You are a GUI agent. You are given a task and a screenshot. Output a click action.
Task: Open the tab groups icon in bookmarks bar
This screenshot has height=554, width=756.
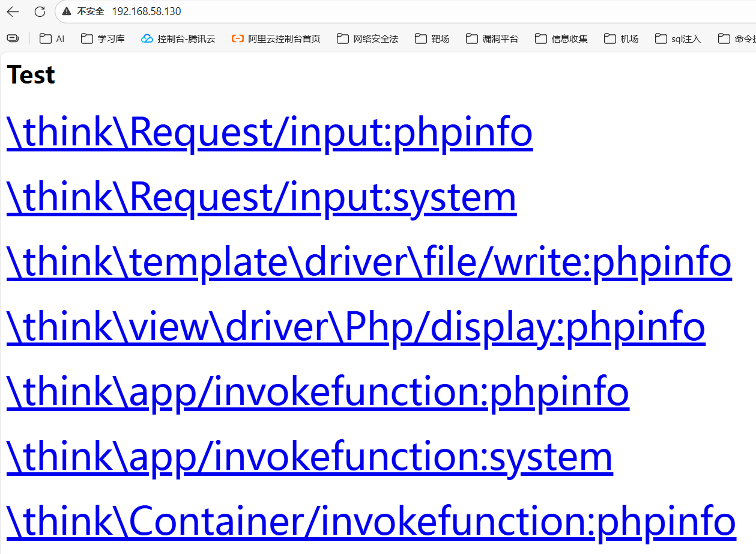tap(13, 38)
